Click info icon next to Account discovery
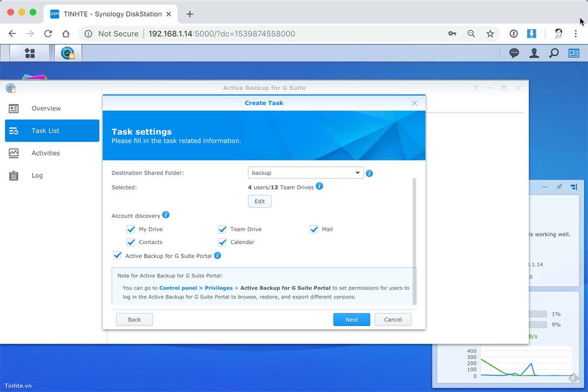588x392 pixels. pyautogui.click(x=166, y=215)
